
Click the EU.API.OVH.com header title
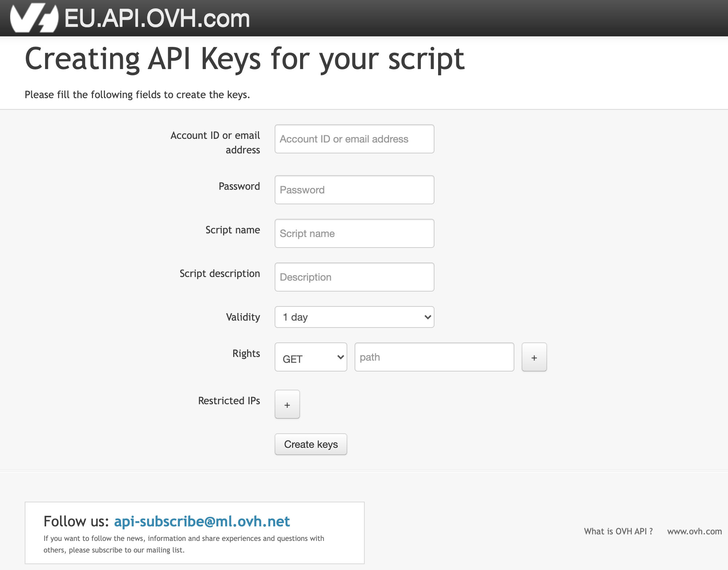[157, 18]
